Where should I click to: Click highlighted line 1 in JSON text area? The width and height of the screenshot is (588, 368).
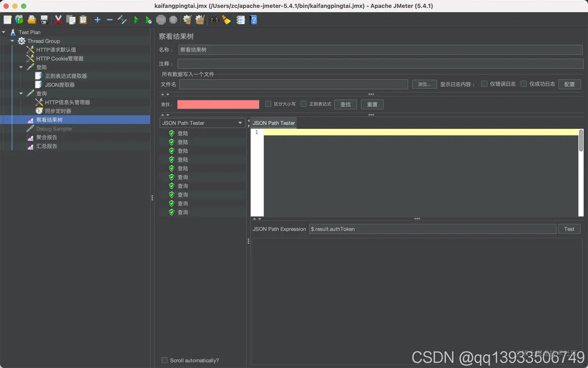(x=421, y=132)
